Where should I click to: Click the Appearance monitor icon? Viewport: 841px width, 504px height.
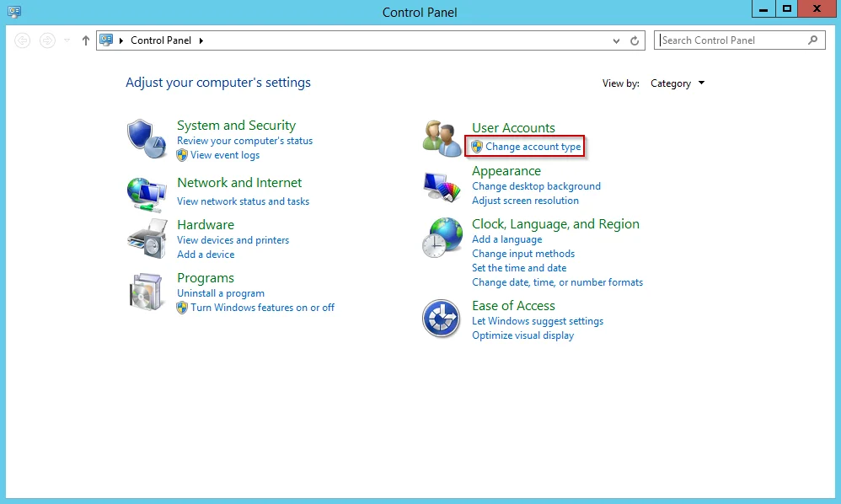click(x=442, y=185)
